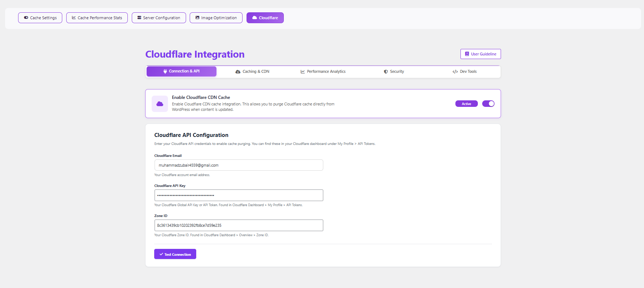Screen dimensions: 644x288
Task: Select the Cloudflare top navigation tab
Action: coord(265,18)
